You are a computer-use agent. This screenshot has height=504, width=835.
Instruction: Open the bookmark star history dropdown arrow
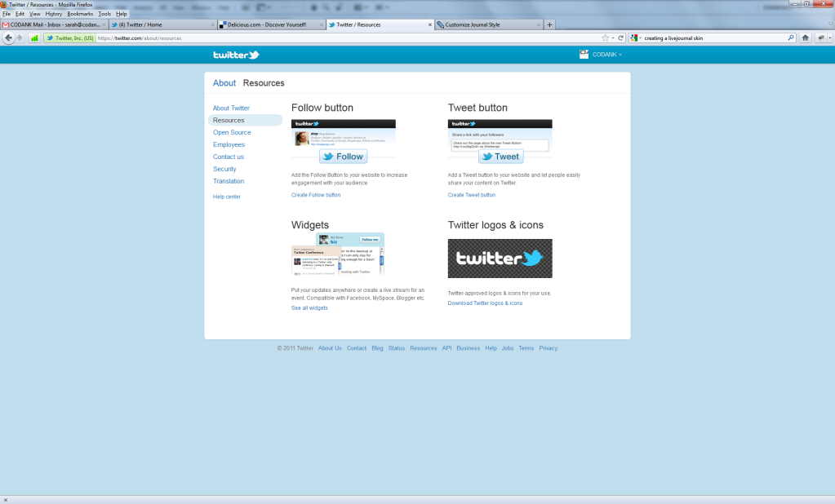[612, 38]
